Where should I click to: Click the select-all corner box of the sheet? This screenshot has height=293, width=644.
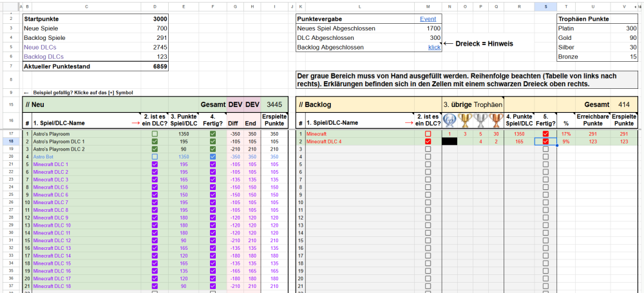tap(11, 7)
